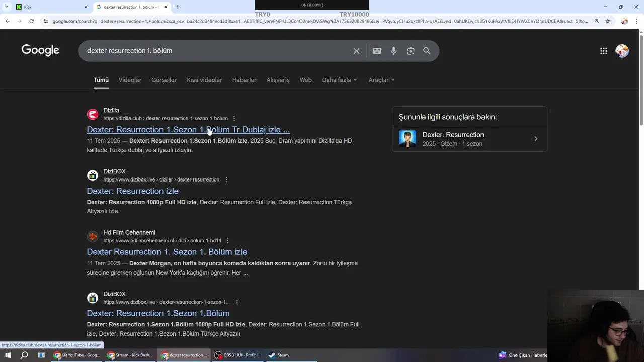Clear the search box text
This screenshot has width=644, height=362.
(x=356, y=51)
